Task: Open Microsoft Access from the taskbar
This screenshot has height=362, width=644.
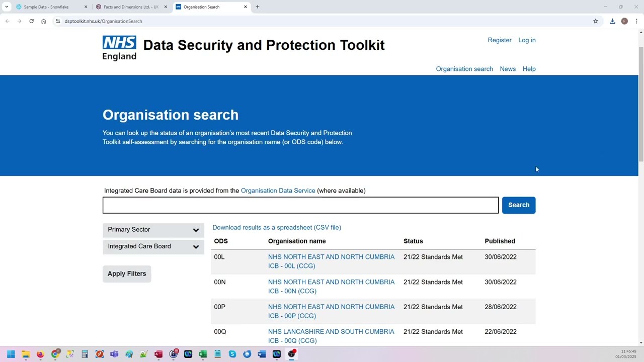Action: point(158,354)
